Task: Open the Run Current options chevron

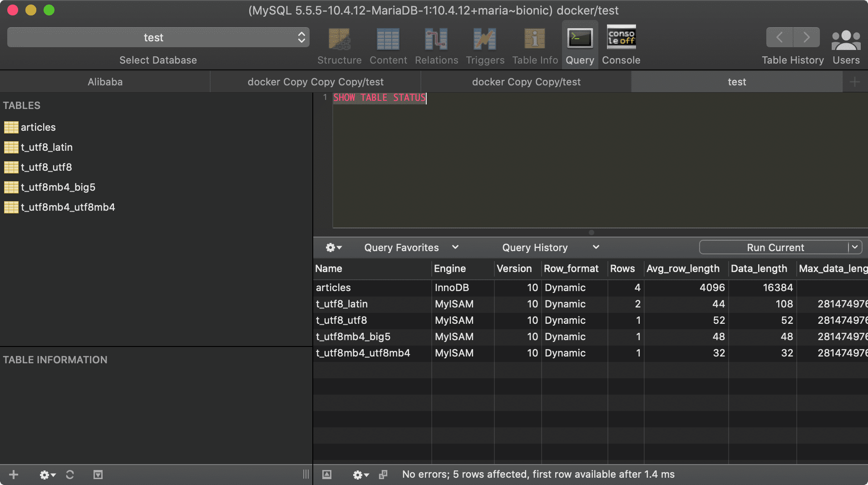Action: tap(855, 247)
